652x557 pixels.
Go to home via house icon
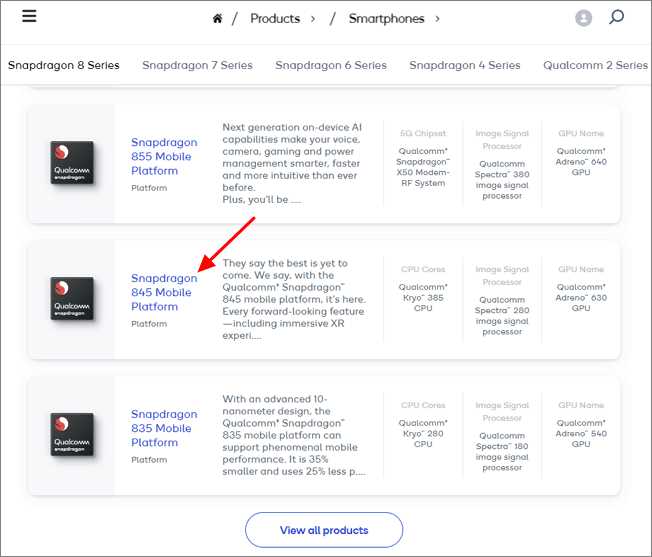[217, 18]
